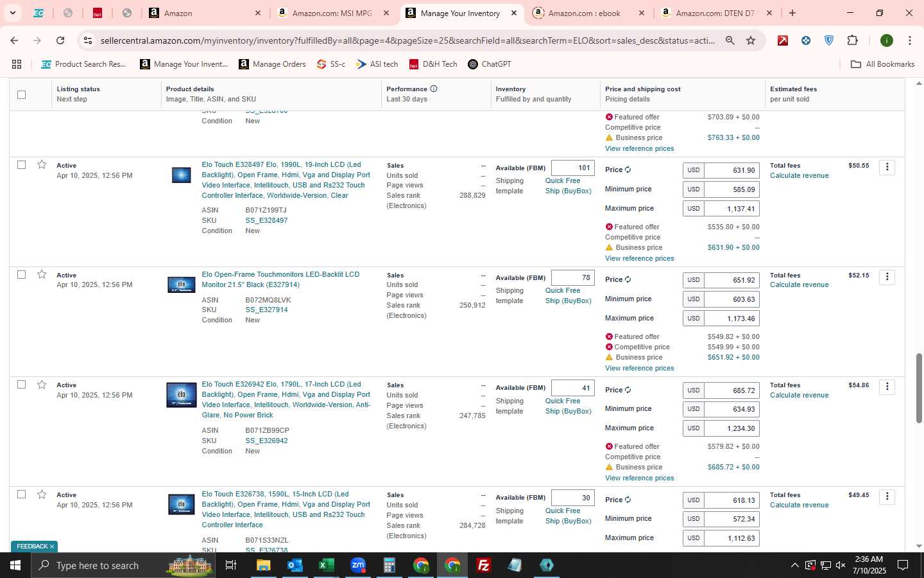Viewport: 924px width, 578px height.
Task: Check the E326738 listing checkbox
Action: [22, 495]
